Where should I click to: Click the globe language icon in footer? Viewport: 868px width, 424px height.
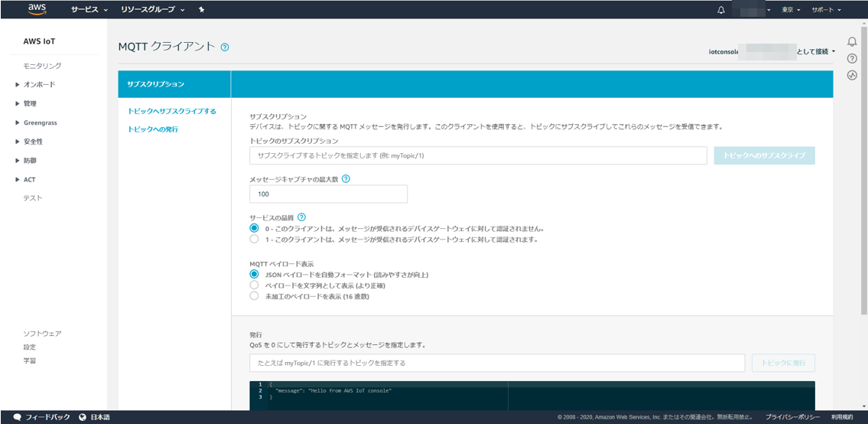click(83, 417)
